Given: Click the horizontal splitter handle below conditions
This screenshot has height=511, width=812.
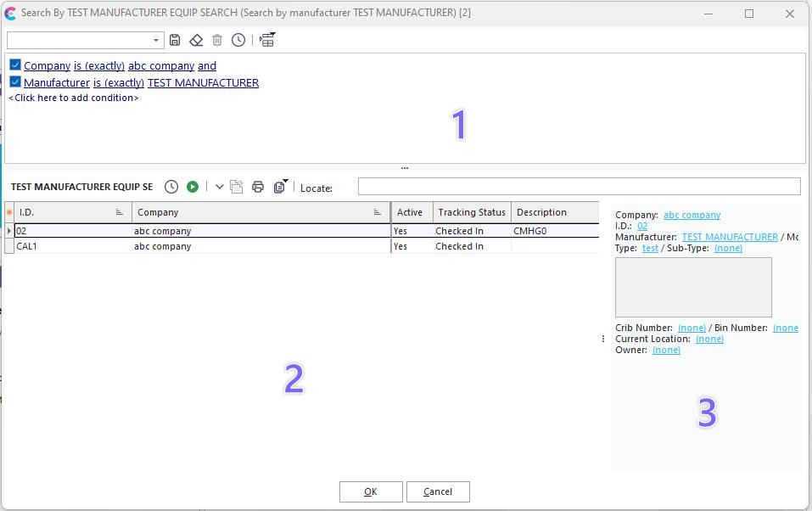Looking at the screenshot, I should (405, 168).
